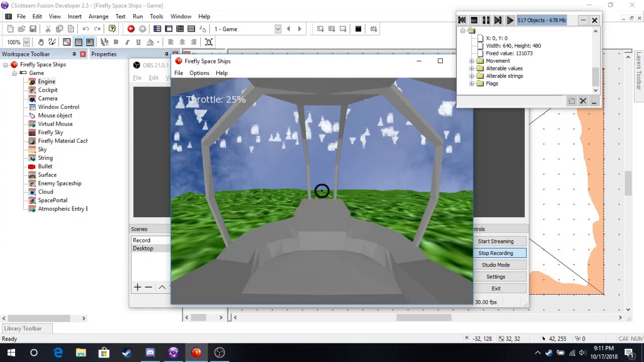Select the Cockpit object in workspace tree
This screenshot has width=644, height=362.
click(47, 90)
